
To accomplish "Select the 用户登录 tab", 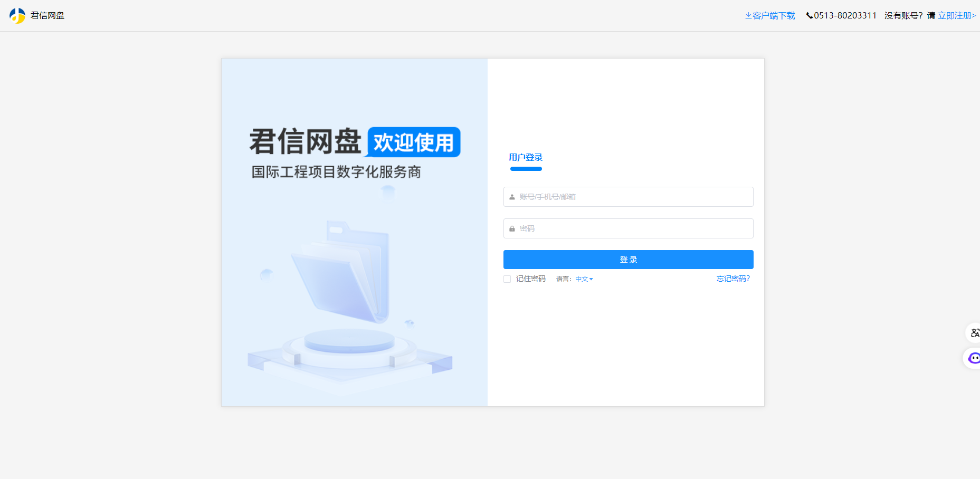I will pos(526,157).
